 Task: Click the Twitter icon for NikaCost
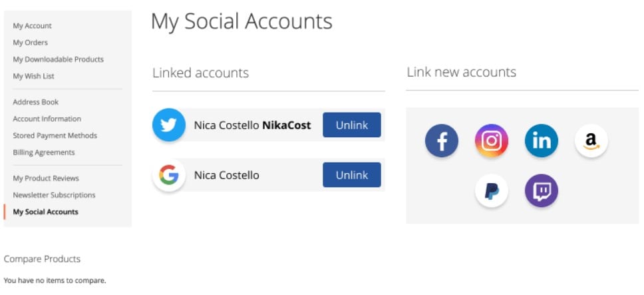pos(169,125)
